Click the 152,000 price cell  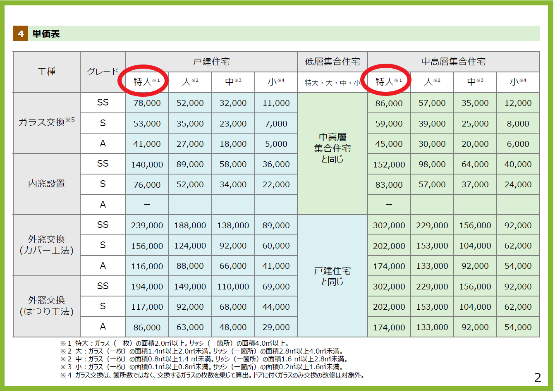click(389, 165)
